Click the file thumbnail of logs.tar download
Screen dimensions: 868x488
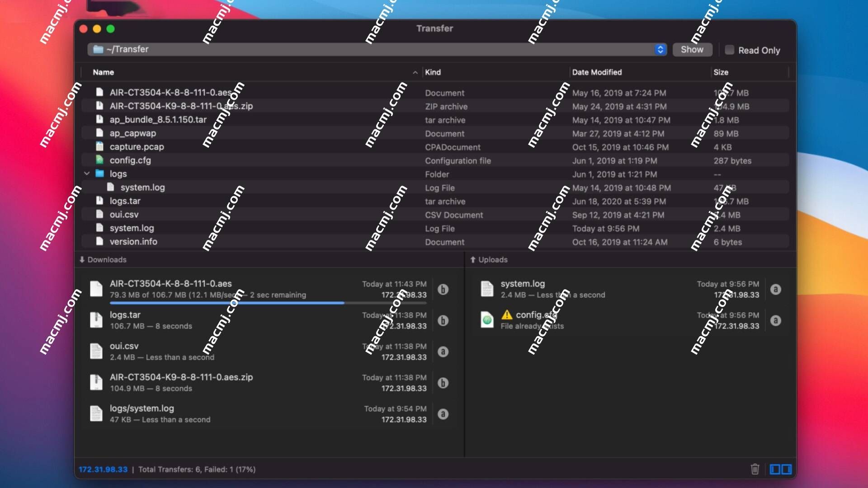click(96, 320)
